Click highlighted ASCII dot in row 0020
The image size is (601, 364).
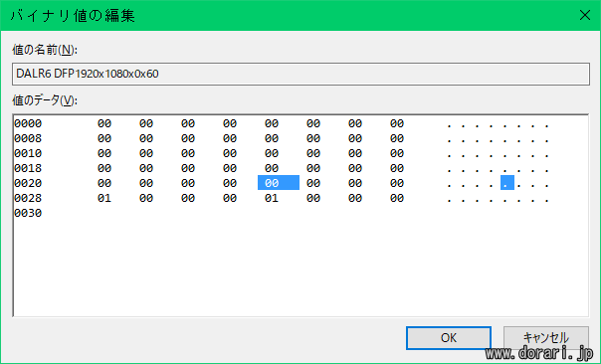click(x=507, y=183)
